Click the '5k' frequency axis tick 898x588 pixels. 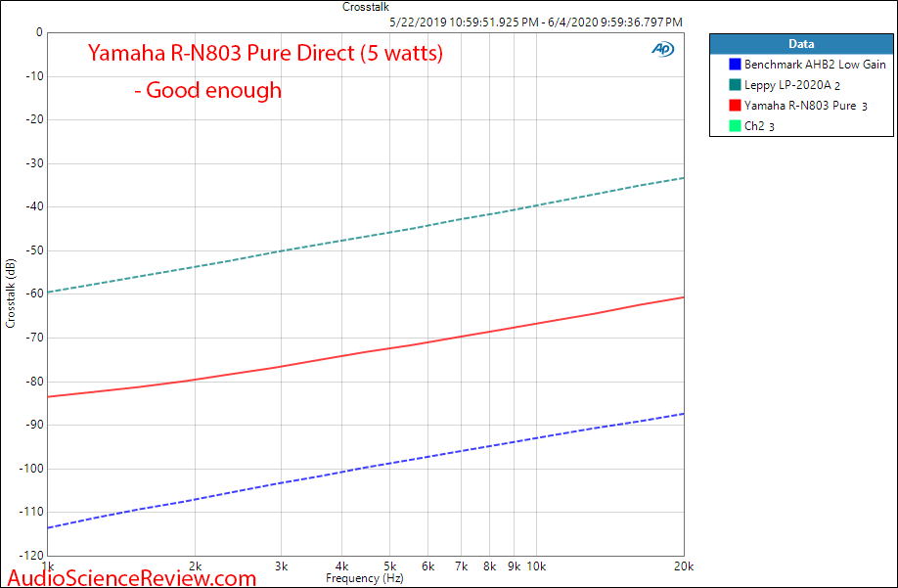tap(389, 566)
